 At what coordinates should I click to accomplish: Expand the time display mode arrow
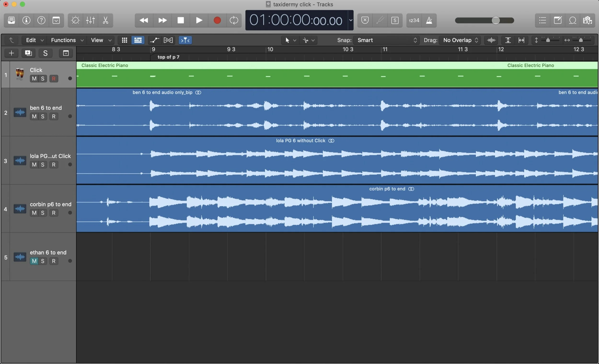pyautogui.click(x=351, y=20)
